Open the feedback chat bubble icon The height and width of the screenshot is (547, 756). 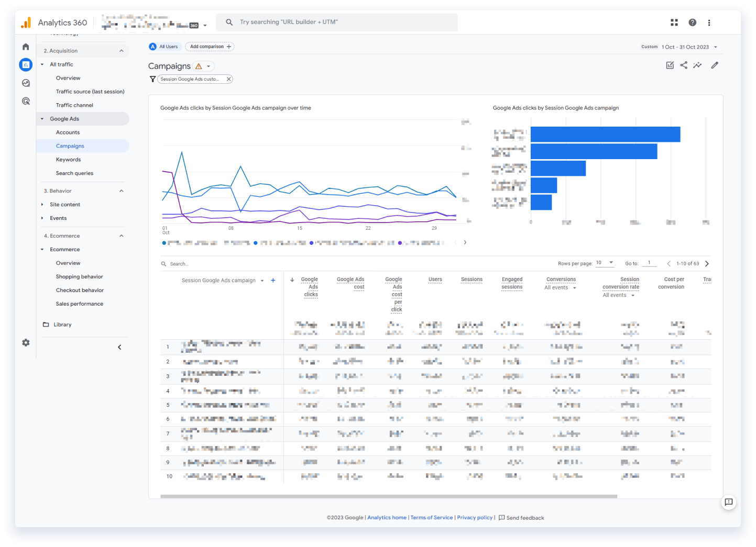click(728, 502)
